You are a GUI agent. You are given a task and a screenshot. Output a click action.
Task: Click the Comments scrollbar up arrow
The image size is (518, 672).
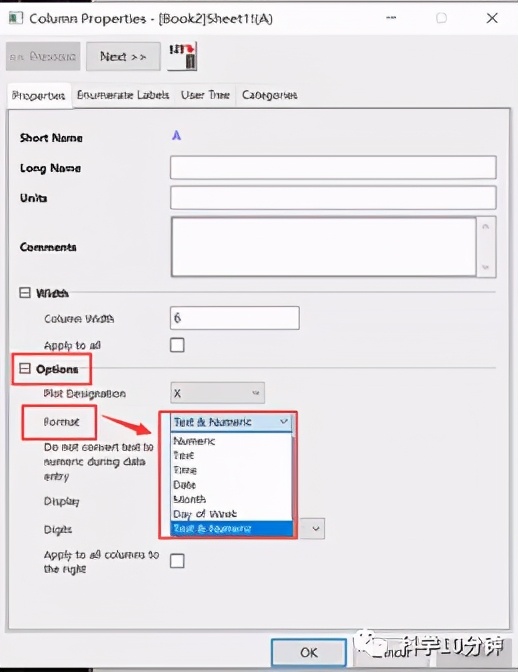coord(485,227)
